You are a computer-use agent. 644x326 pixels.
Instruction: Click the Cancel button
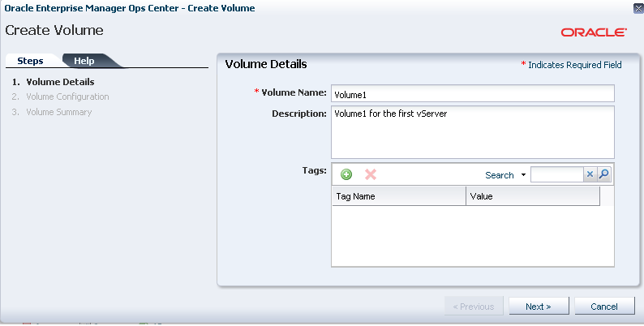pyautogui.click(x=604, y=307)
